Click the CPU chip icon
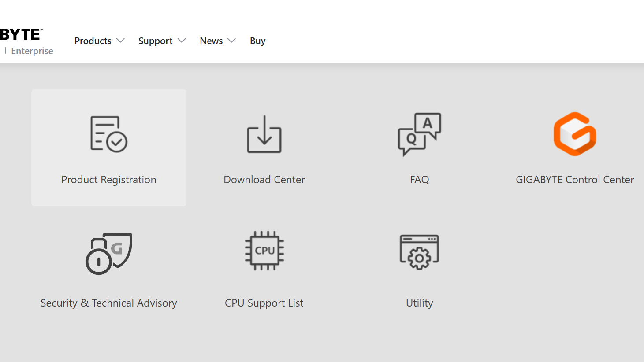Image resolution: width=644 pixels, height=362 pixels. coord(264,251)
